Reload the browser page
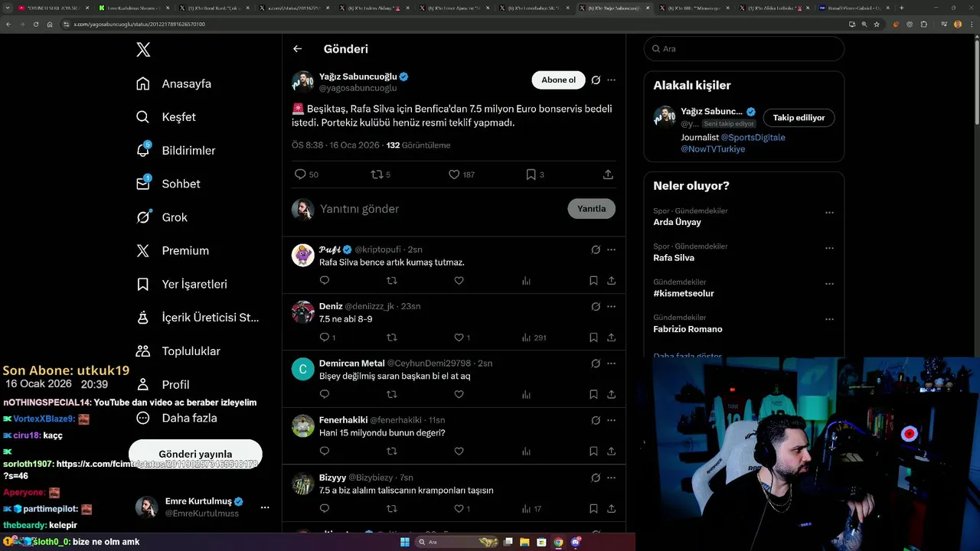 click(35, 24)
